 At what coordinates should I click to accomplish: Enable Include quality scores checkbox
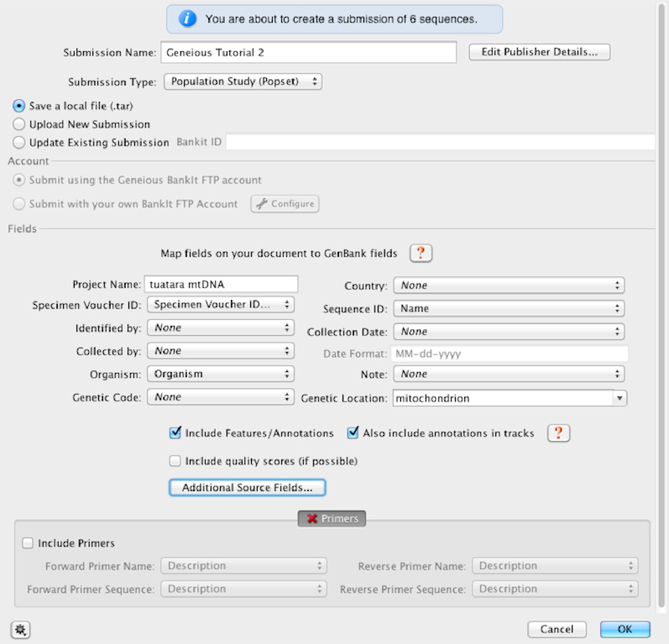175,461
